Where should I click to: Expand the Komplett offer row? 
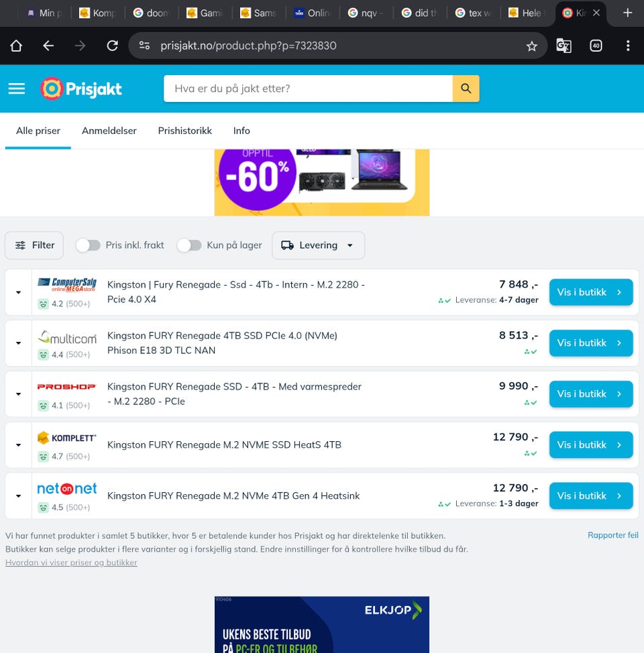[18, 445]
